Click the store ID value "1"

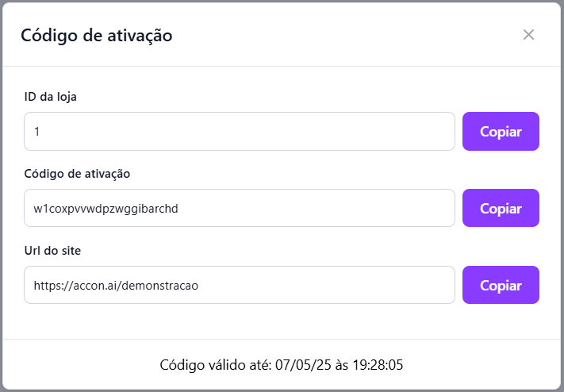(36, 132)
